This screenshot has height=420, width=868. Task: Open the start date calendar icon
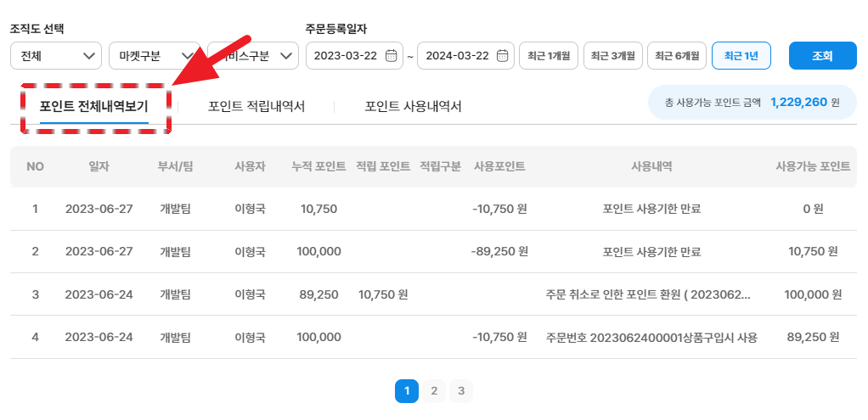click(391, 56)
